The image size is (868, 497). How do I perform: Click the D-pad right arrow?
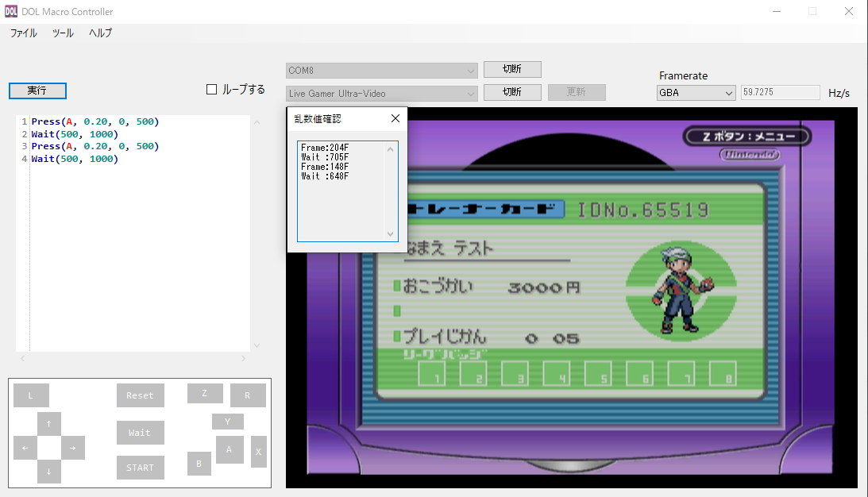(x=73, y=448)
